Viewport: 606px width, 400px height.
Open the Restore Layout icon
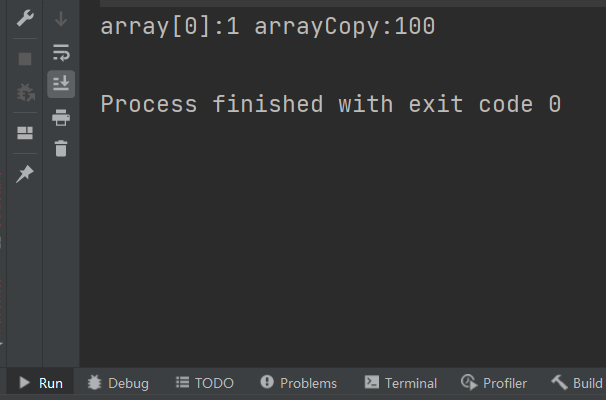[25, 133]
